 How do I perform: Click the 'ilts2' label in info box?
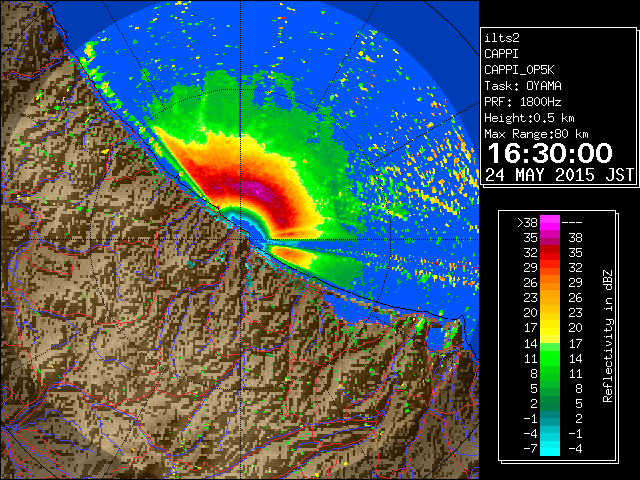tap(502, 38)
